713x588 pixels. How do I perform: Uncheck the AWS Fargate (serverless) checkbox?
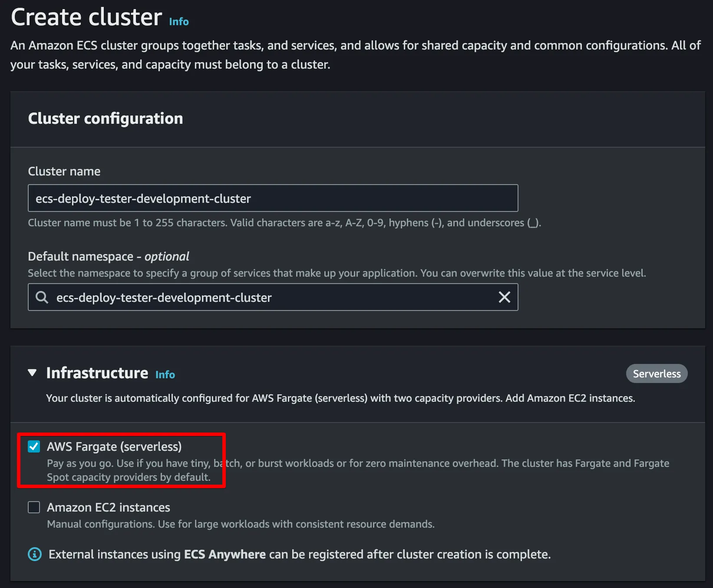[34, 446]
